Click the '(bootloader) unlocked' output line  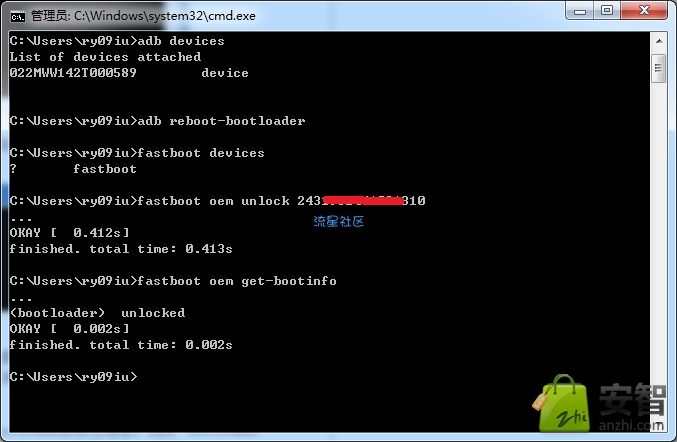click(98, 313)
